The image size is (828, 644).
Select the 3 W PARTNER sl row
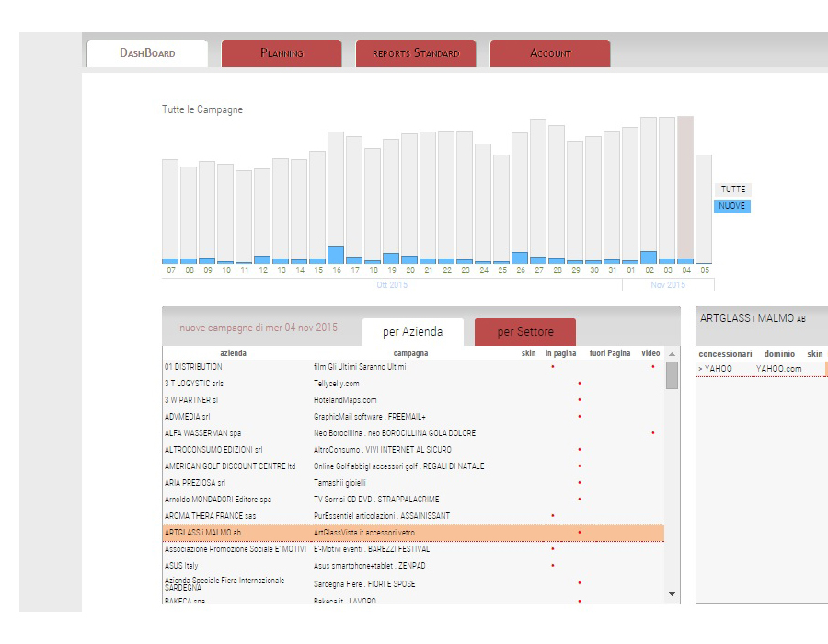click(x=413, y=400)
